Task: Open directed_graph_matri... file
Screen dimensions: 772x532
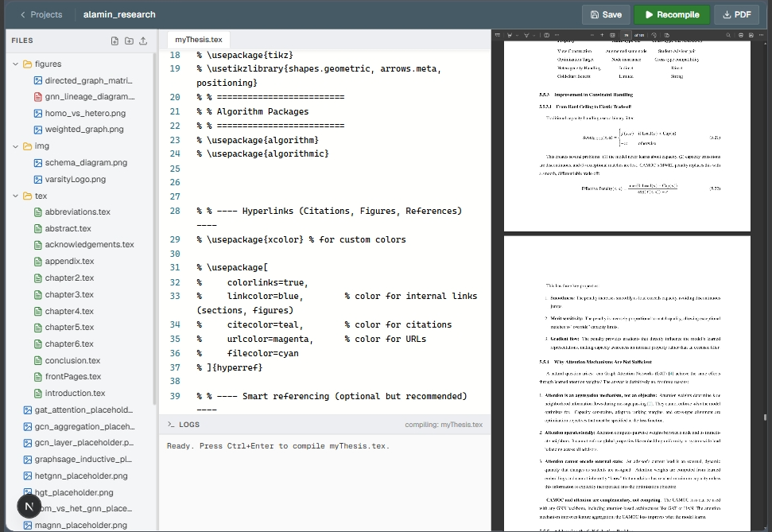Action: [88, 80]
